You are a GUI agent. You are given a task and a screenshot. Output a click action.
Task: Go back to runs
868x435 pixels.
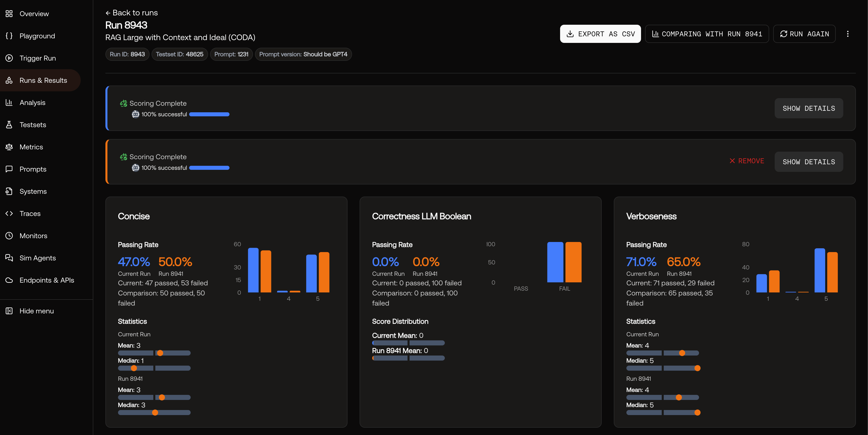tap(131, 13)
